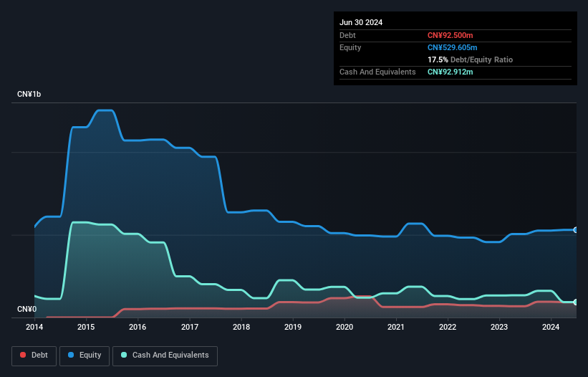Click the teal Cash And Equivalents dot
Screen dimensions: 588x377
[124, 355]
